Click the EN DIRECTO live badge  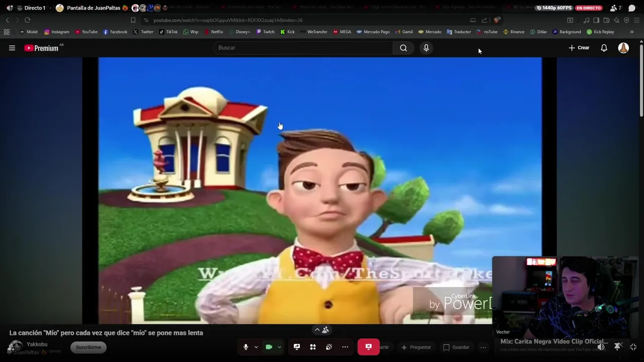click(x=589, y=8)
